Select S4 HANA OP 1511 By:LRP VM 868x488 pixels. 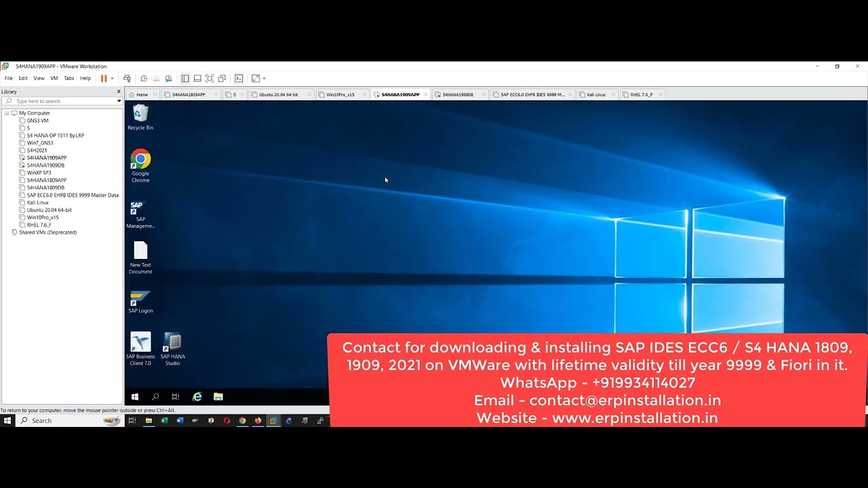(x=56, y=136)
